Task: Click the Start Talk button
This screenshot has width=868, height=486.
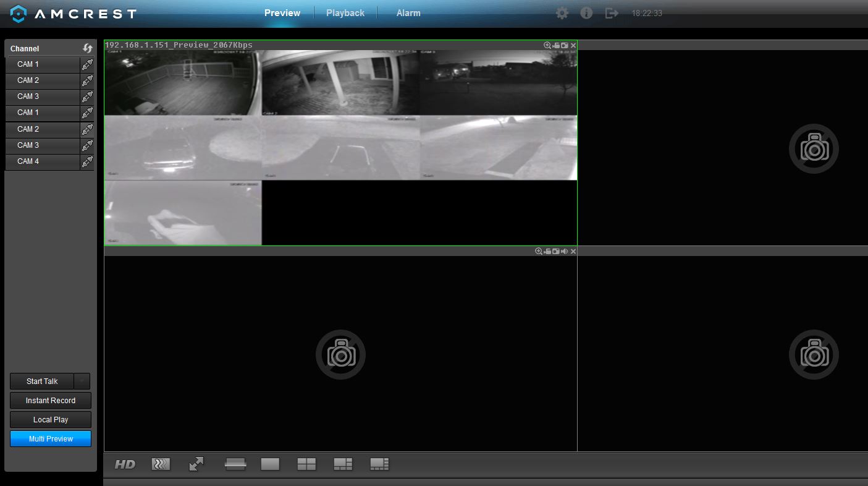Action: click(42, 382)
